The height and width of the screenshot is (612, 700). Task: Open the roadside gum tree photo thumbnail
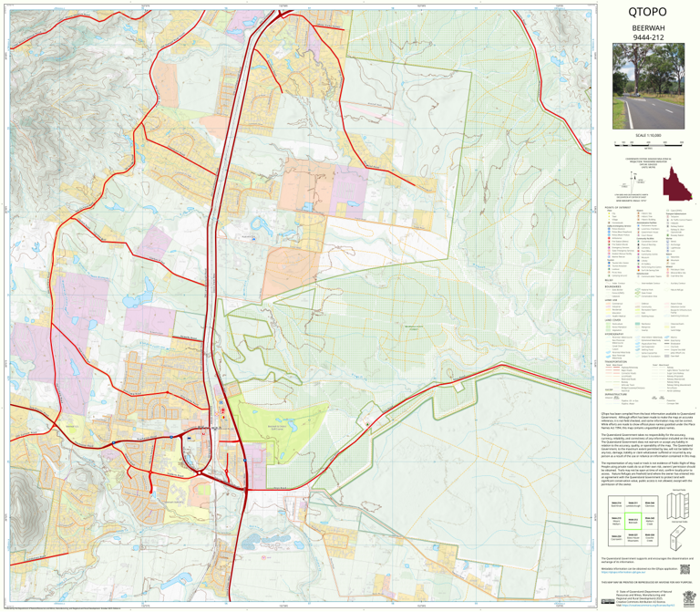click(x=648, y=87)
